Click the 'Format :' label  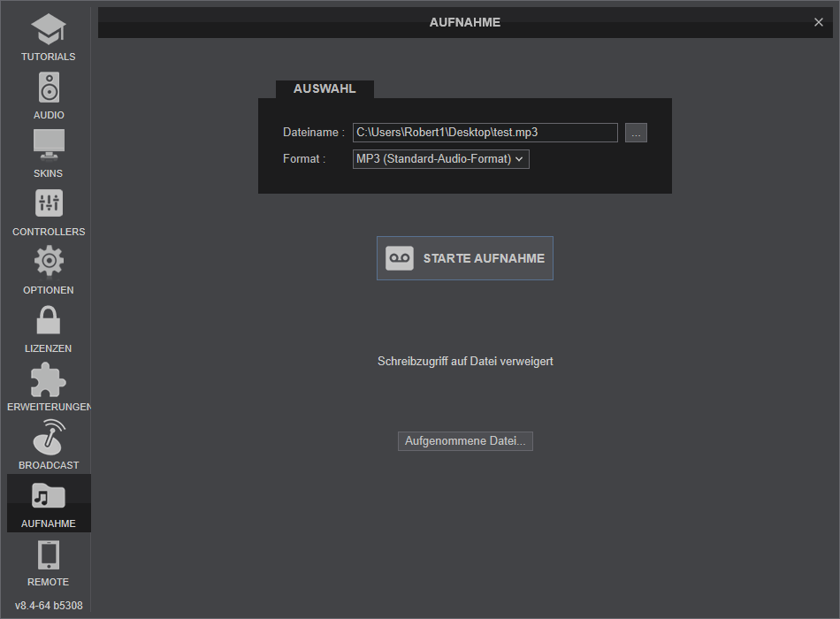click(x=304, y=159)
